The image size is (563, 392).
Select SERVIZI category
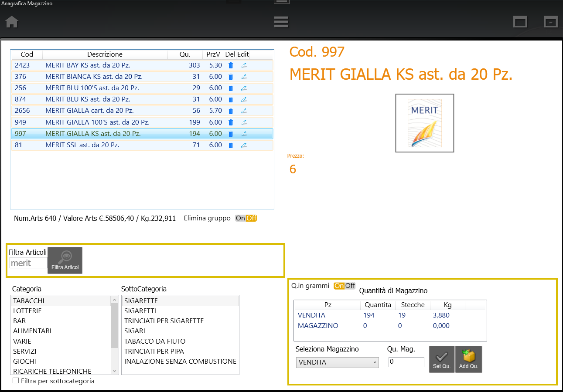click(x=61, y=351)
